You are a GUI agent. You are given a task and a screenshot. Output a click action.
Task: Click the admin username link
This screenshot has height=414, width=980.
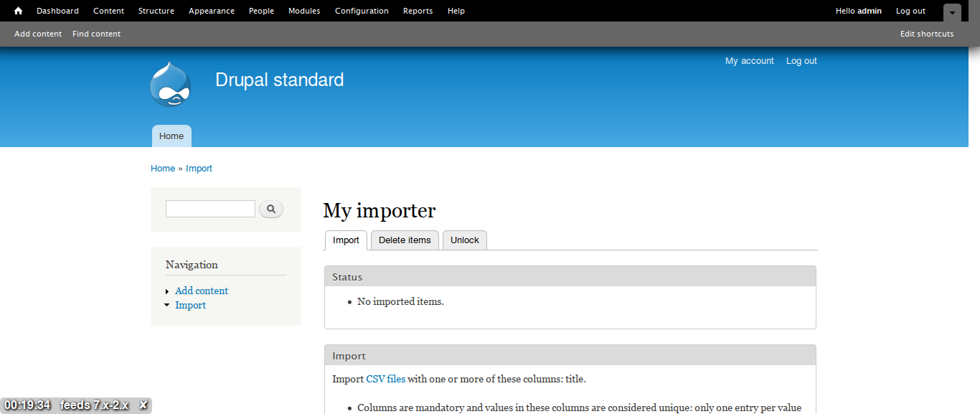coord(870,11)
